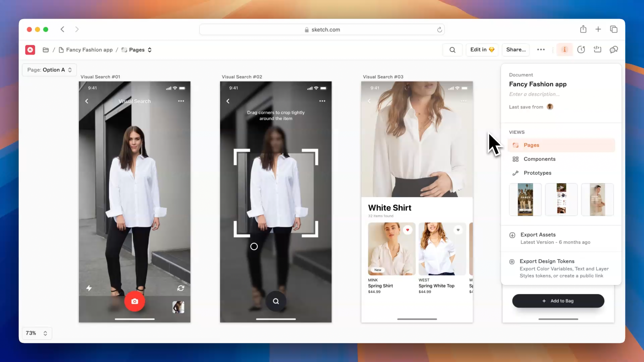Reload the sketch.com page

[439, 30]
